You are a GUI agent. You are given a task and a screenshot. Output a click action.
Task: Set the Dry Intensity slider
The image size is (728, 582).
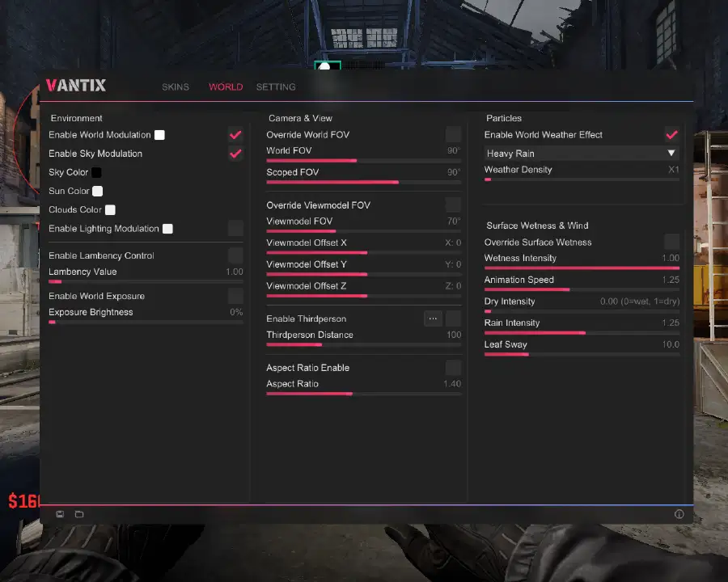tap(582, 311)
